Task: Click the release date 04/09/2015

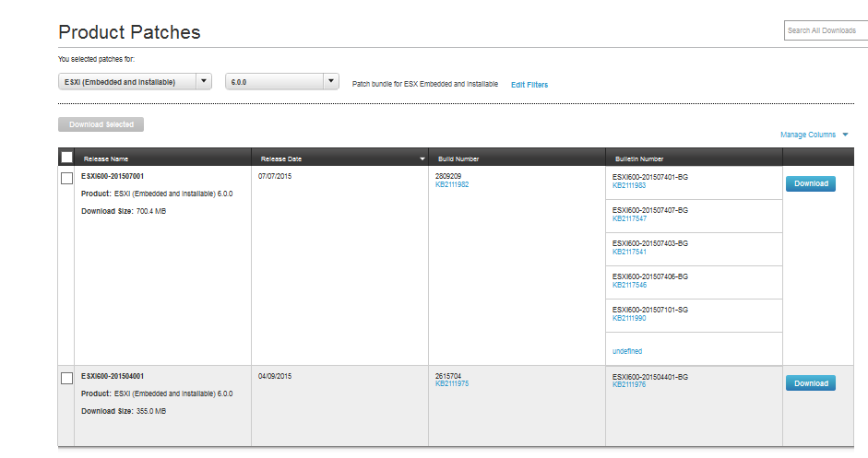Action: pyautogui.click(x=275, y=376)
